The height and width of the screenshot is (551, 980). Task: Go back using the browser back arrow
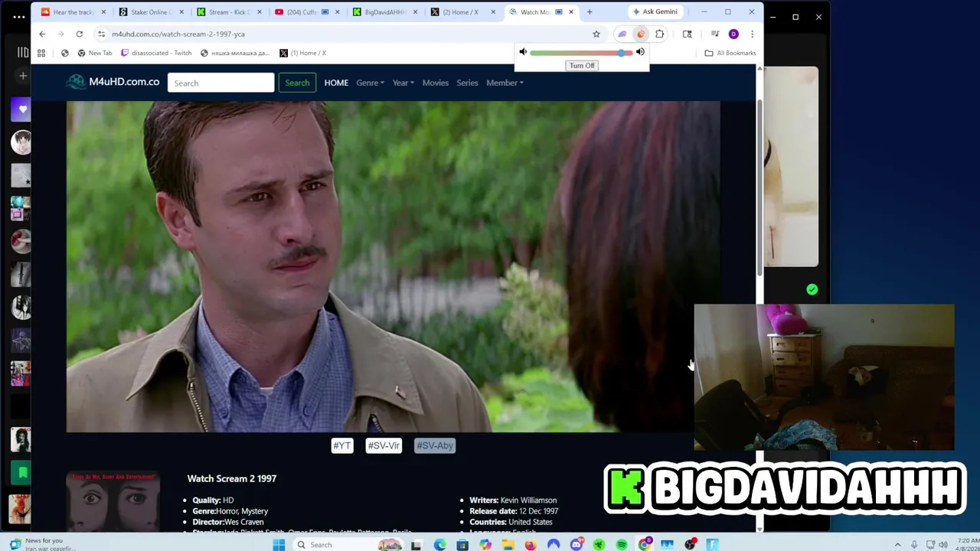click(42, 34)
